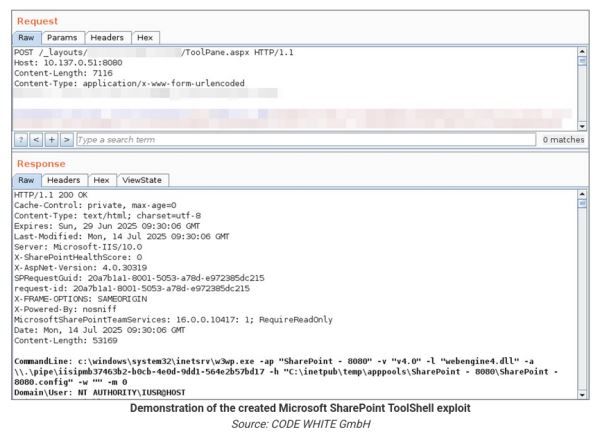Click the 'X-FRAME-OPTIONS: SAMEORIGIN' line
Image resolution: width=600 pixels, height=432 pixels.
tap(80, 299)
